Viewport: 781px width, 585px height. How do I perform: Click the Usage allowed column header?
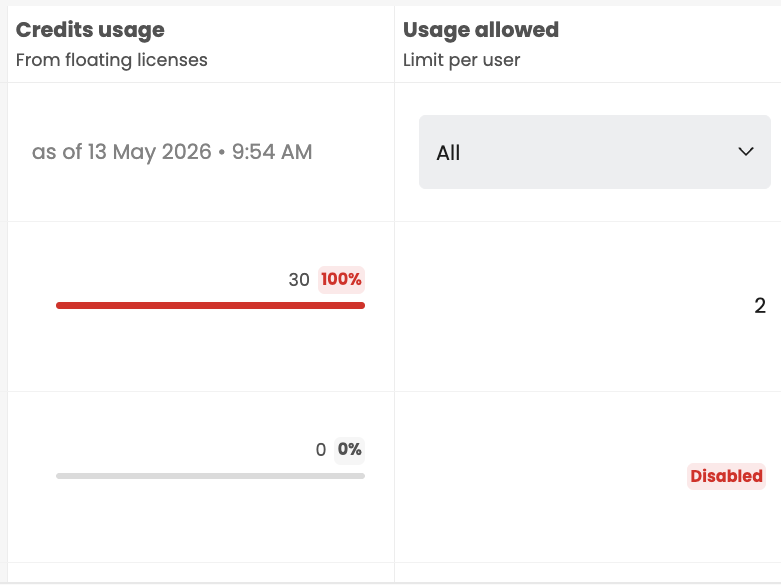[x=481, y=30]
